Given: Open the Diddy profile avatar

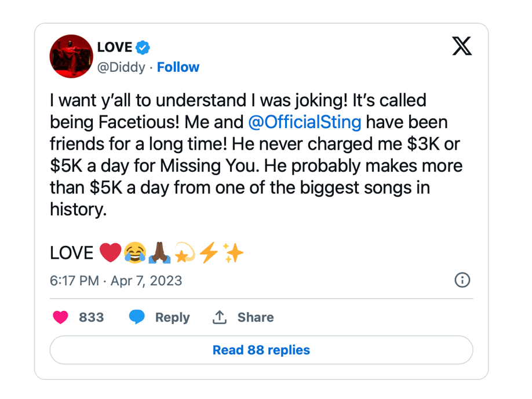Looking at the screenshot, I should point(71,56).
